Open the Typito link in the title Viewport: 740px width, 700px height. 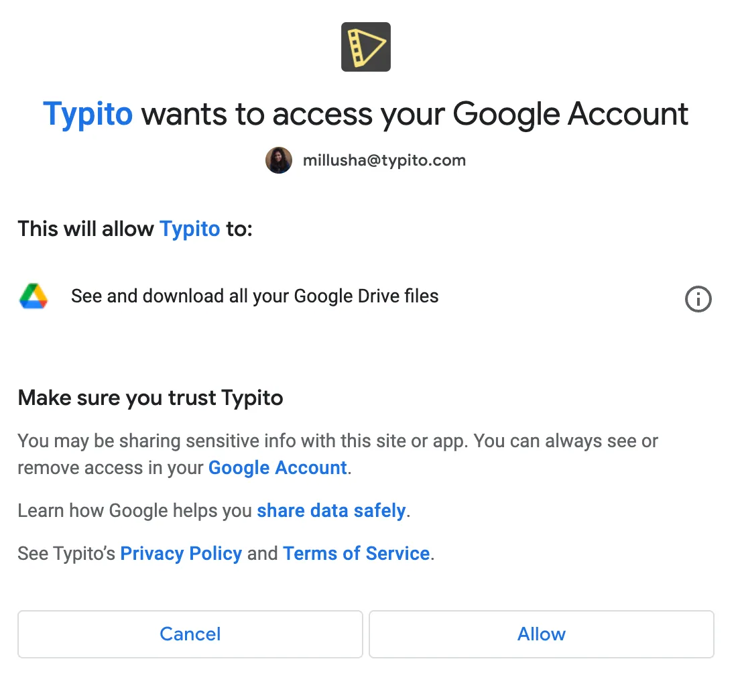pyautogui.click(x=88, y=114)
